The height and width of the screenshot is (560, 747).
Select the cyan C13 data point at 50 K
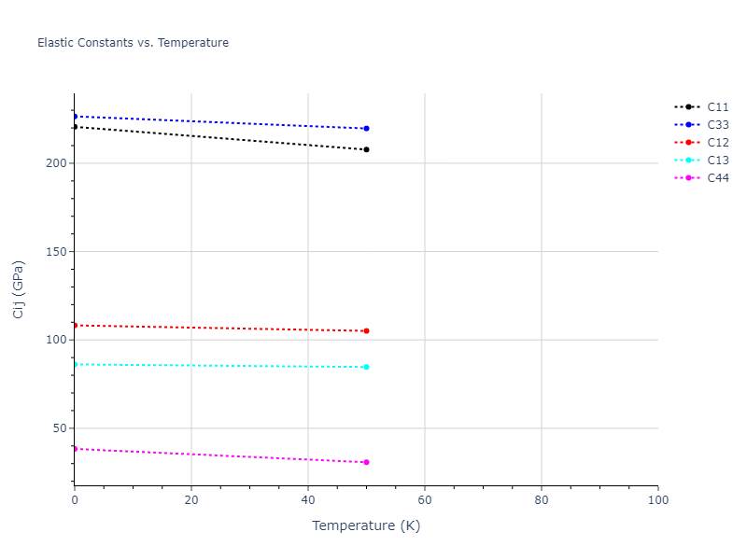pos(366,367)
